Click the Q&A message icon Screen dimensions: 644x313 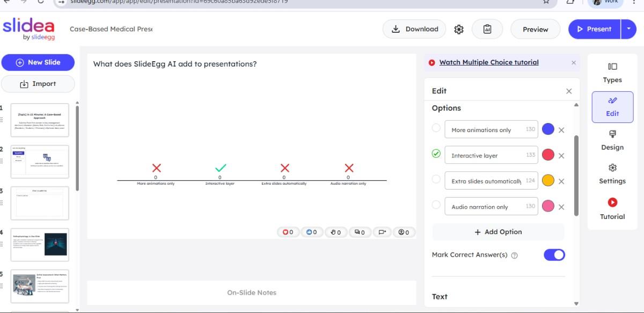tap(382, 232)
